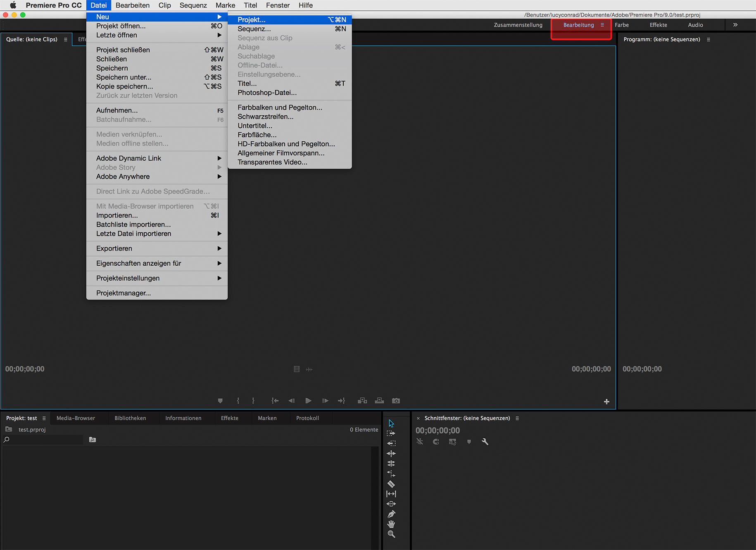This screenshot has height=550, width=756.
Task: Switch to the Audio workspace
Action: (695, 25)
